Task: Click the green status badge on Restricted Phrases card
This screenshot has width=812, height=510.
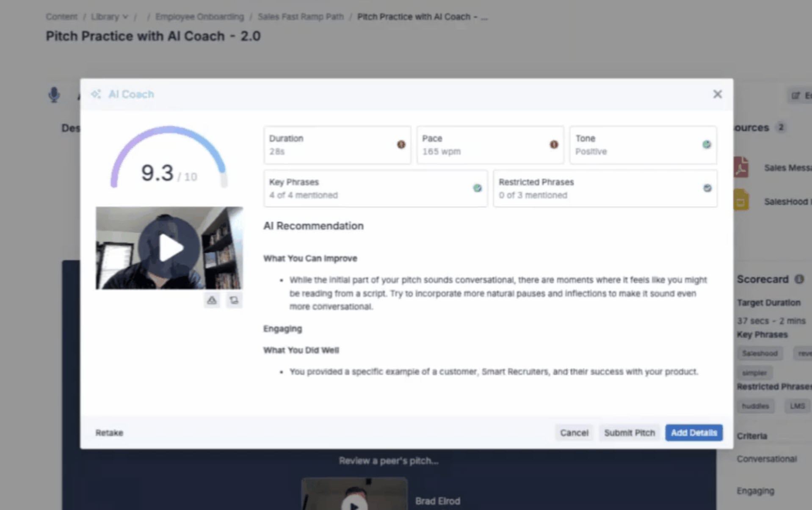Action: (x=707, y=188)
